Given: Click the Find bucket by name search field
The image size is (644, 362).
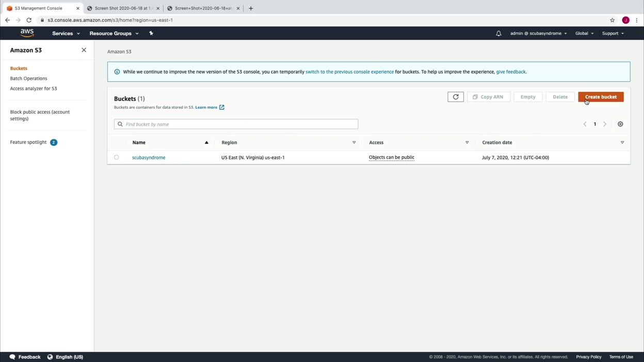Looking at the screenshot, I should (x=236, y=124).
